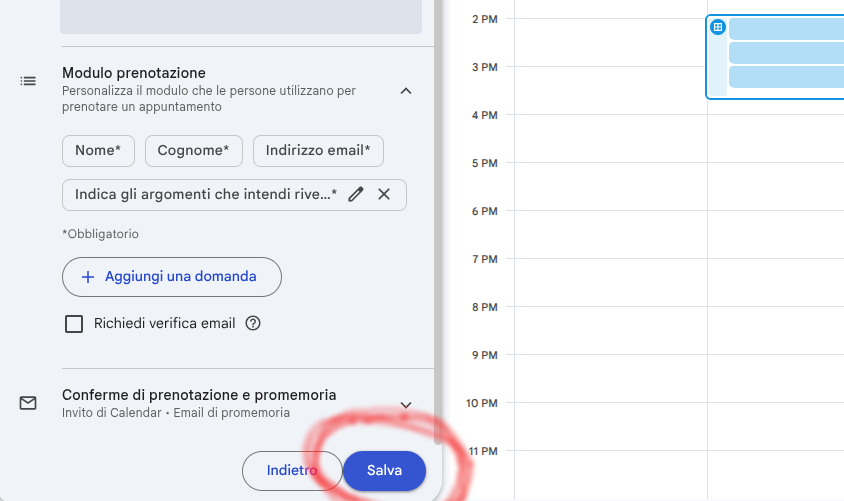Click the appointment schedule grid icon
Viewport: 844px width, 501px height.
718,27
